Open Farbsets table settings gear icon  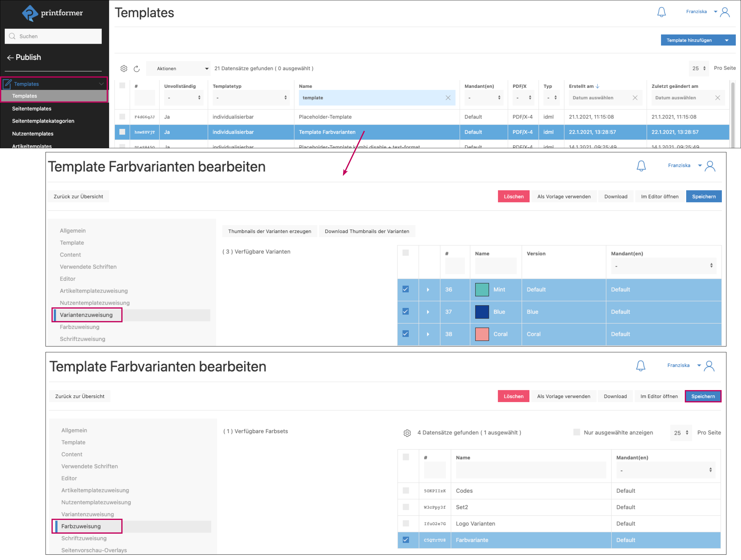407,433
